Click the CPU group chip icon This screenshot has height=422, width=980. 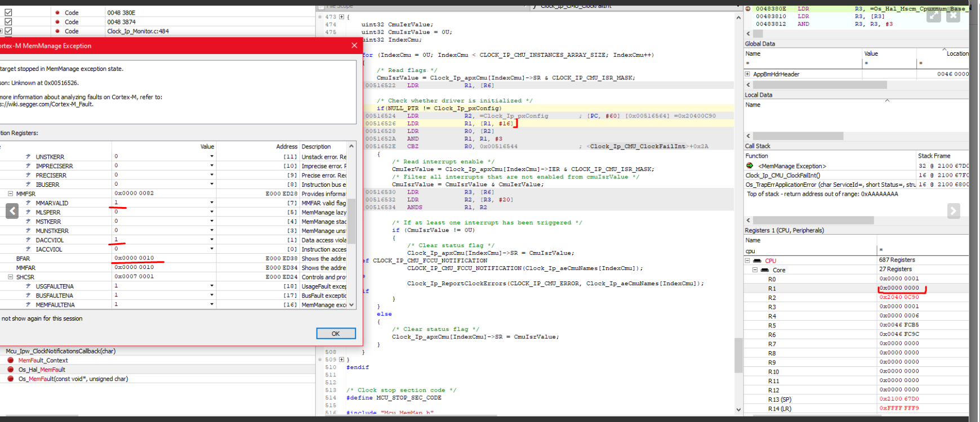[x=758, y=261]
